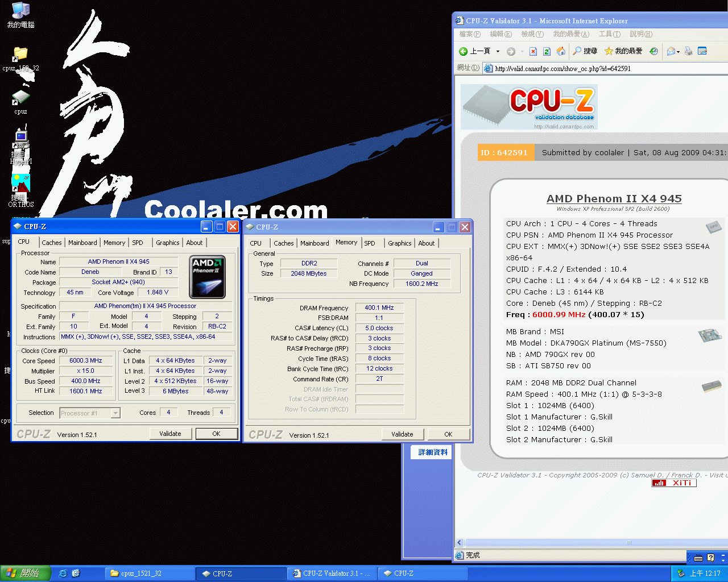
Task: Click the AMD Phenom II logo in CPU-Z
Action: tap(208, 277)
